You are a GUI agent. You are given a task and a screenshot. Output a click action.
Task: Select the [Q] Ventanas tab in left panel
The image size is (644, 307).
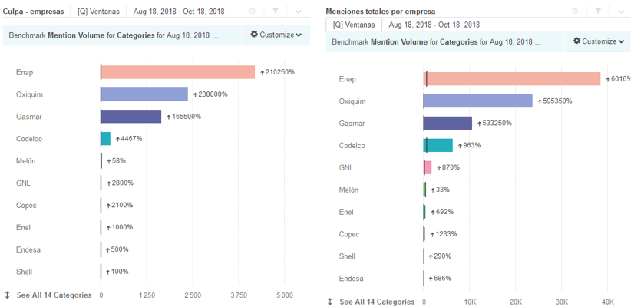click(97, 12)
